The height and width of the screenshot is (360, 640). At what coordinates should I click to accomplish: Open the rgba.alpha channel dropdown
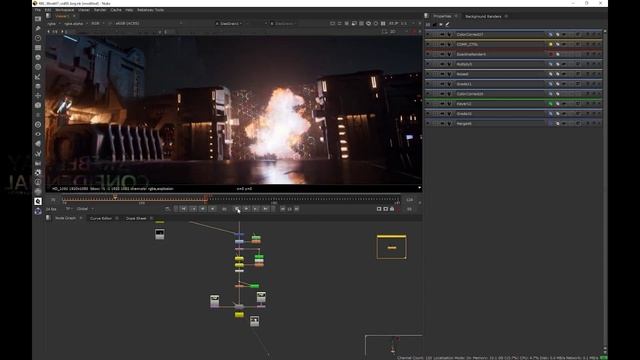tap(76, 24)
